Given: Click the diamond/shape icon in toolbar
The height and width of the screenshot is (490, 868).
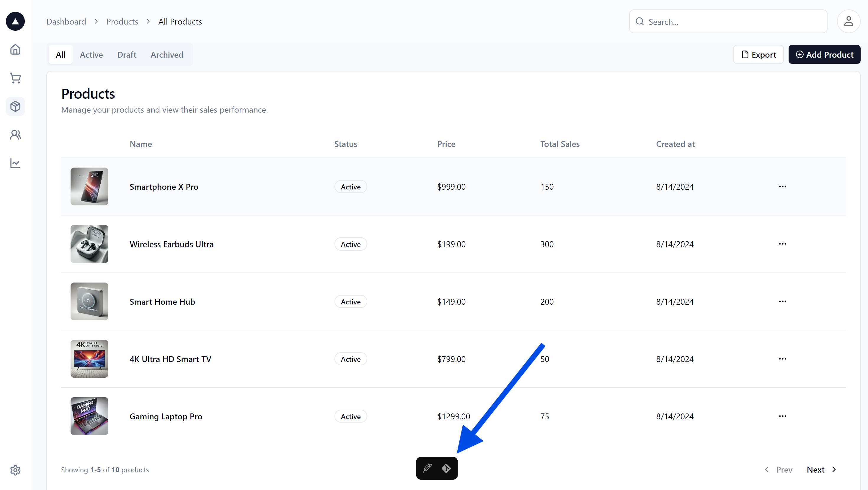Looking at the screenshot, I should pyautogui.click(x=446, y=468).
